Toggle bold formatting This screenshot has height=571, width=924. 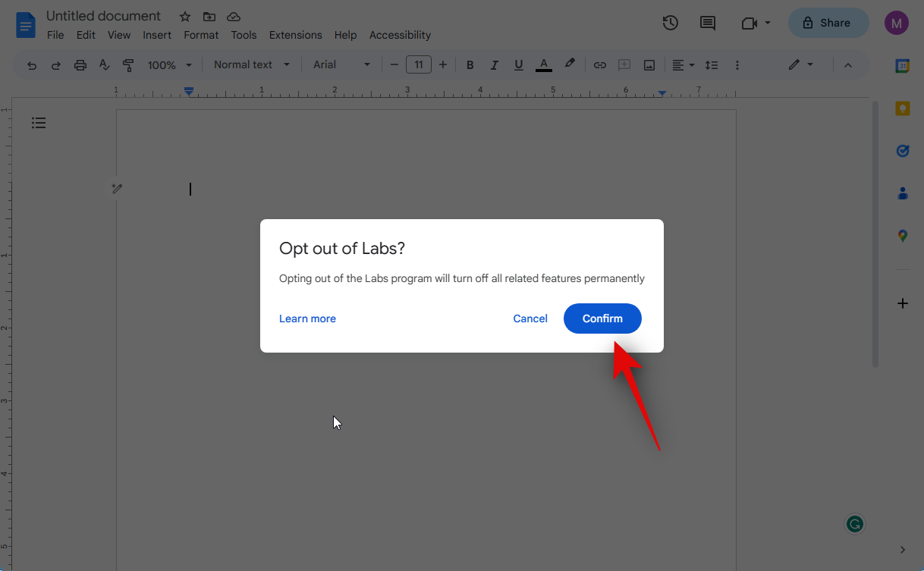(x=470, y=65)
